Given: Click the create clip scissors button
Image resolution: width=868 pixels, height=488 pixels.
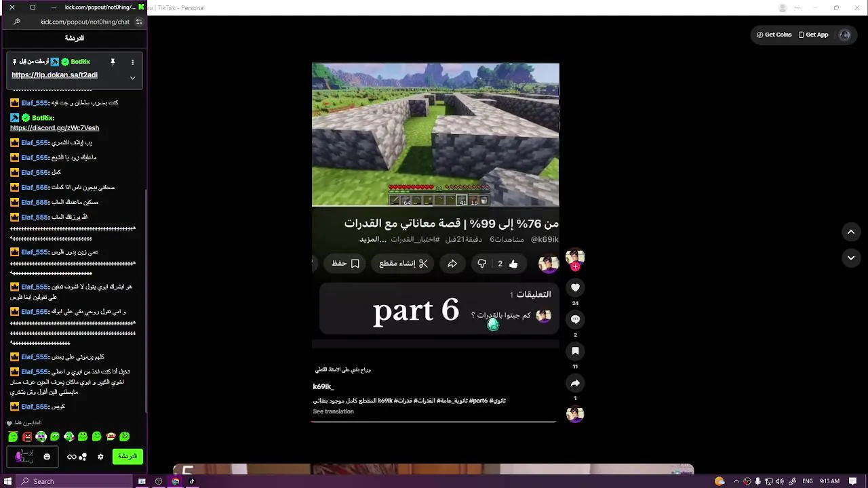Looking at the screenshot, I should coord(403,264).
